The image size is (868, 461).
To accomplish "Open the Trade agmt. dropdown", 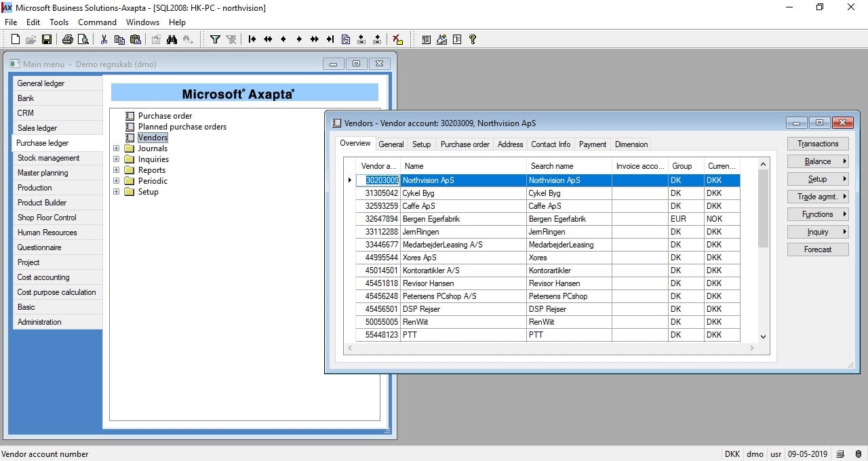I will pos(818,197).
